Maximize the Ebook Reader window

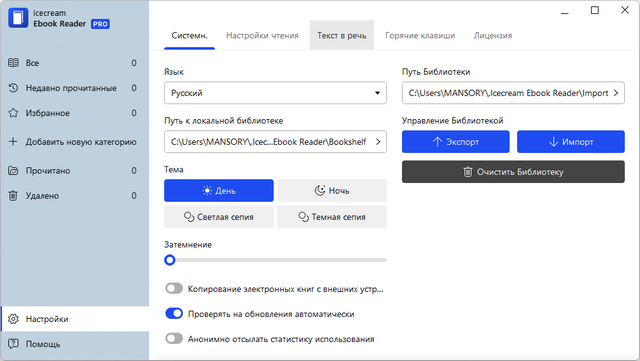[595, 10]
